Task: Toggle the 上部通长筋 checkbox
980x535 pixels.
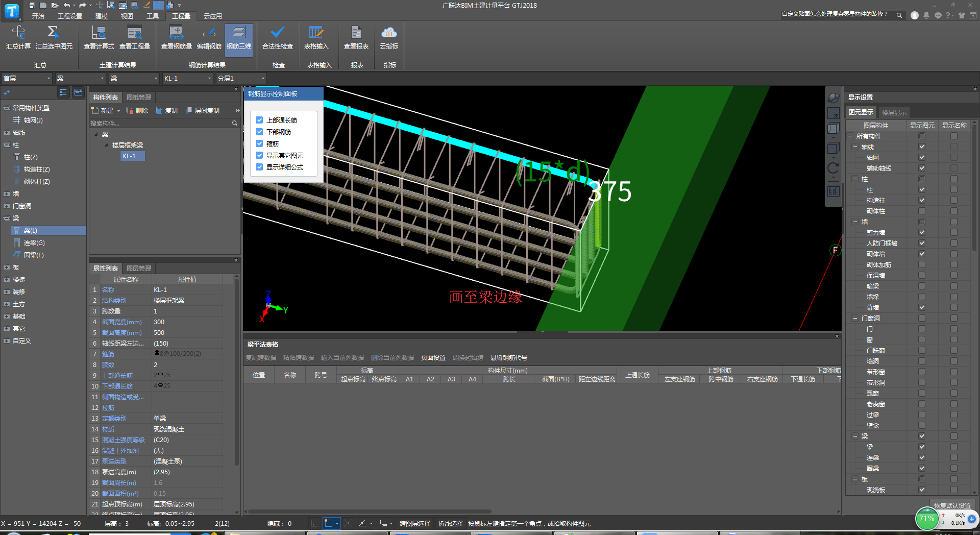Action: (259, 120)
